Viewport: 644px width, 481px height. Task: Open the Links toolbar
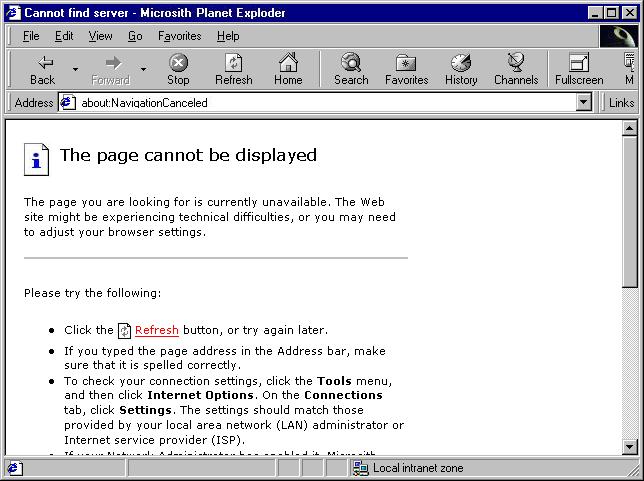point(621,102)
